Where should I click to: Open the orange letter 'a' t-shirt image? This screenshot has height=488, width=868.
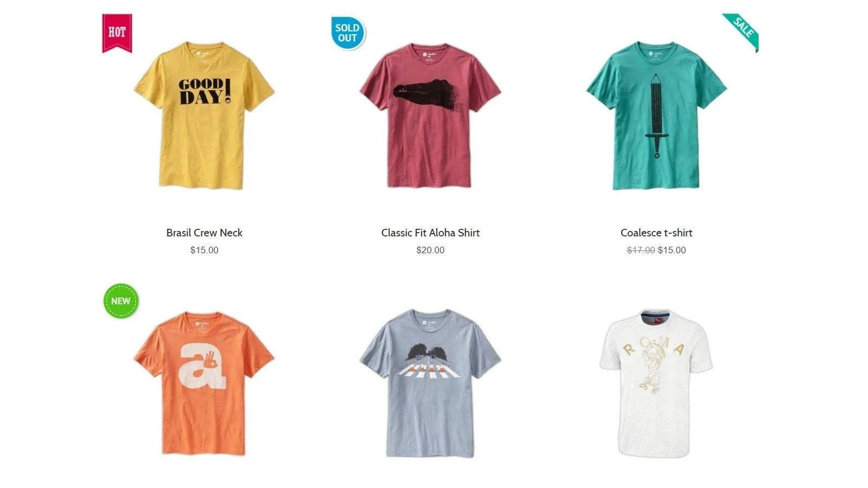tap(205, 383)
